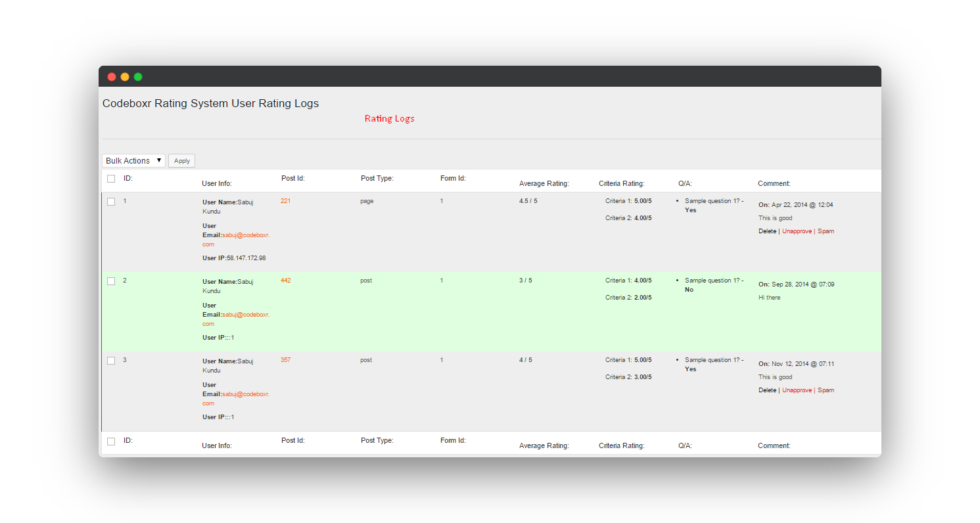This screenshot has width=980, height=523.
Task: Click the Sep 28, 2014 @ 07:09 date
Action: (803, 284)
